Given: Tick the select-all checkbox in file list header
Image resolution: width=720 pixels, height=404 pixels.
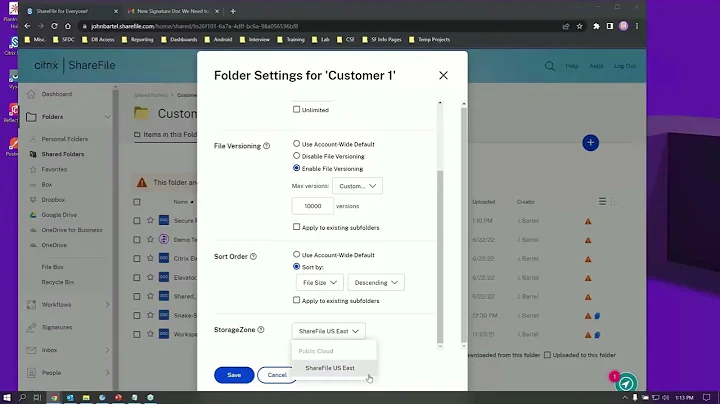Looking at the screenshot, I should [x=137, y=202].
